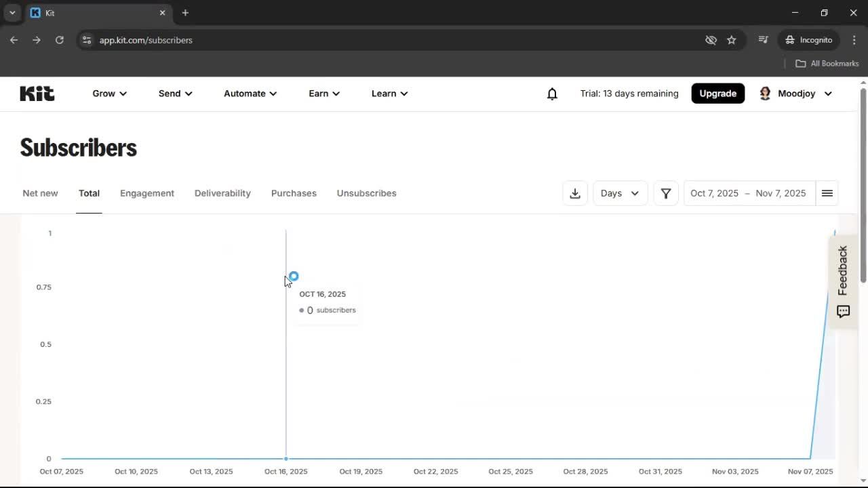
Task: Click the Incognito icon in the browser toolbar
Action: click(790, 40)
